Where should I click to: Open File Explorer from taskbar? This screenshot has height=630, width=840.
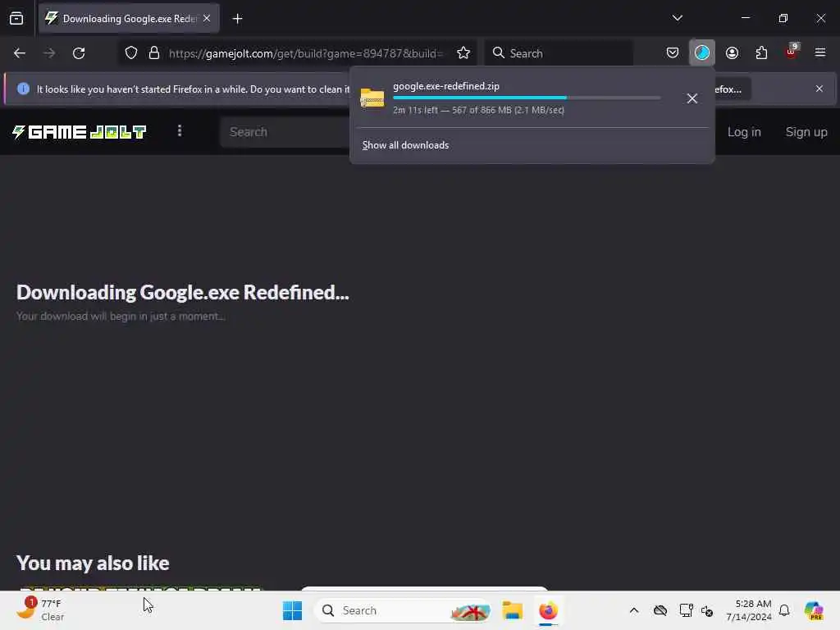pos(512,610)
